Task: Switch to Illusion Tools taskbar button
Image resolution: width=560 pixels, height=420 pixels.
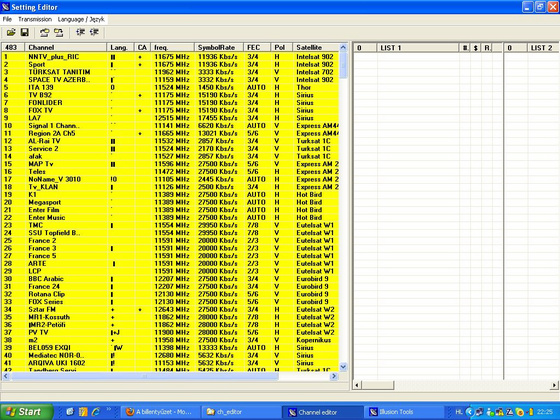Action: tap(405, 412)
